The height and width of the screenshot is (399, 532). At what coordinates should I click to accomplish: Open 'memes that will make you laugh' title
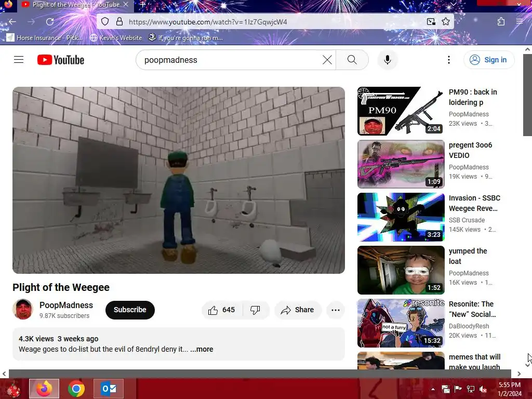474,362
